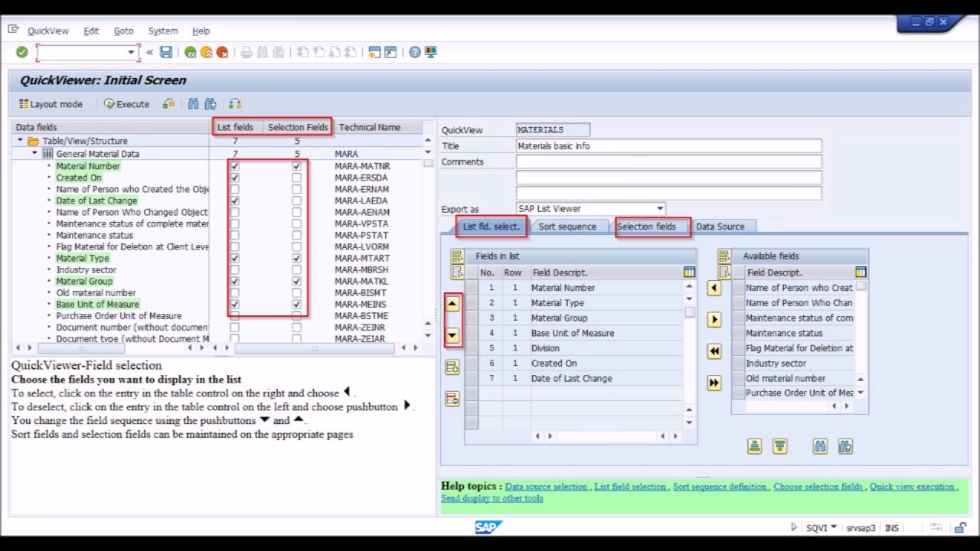This screenshot has height=551, width=980.
Task: Click the table settings icon in Fields in list
Action: tap(689, 272)
